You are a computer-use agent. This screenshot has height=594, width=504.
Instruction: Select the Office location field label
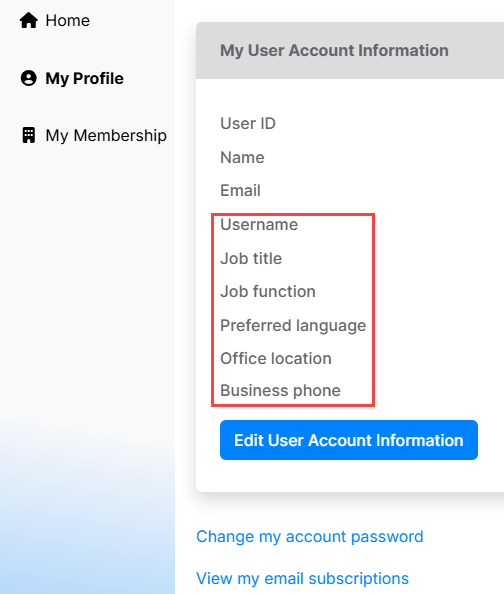pos(276,359)
